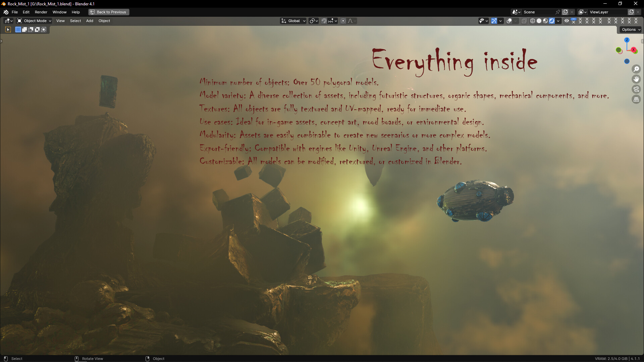The width and height of the screenshot is (644, 362).
Task: Toggle camera view with the camera gizmo
Action: (x=636, y=89)
